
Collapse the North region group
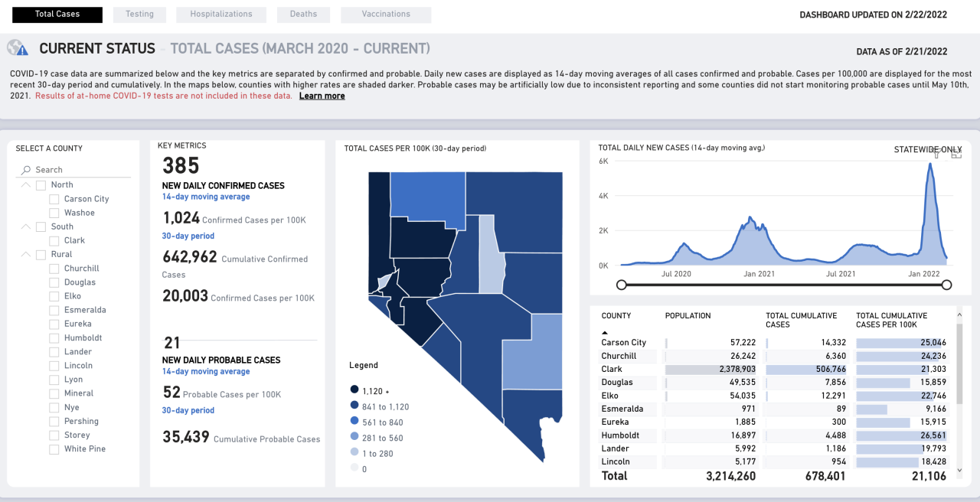tap(26, 185)
